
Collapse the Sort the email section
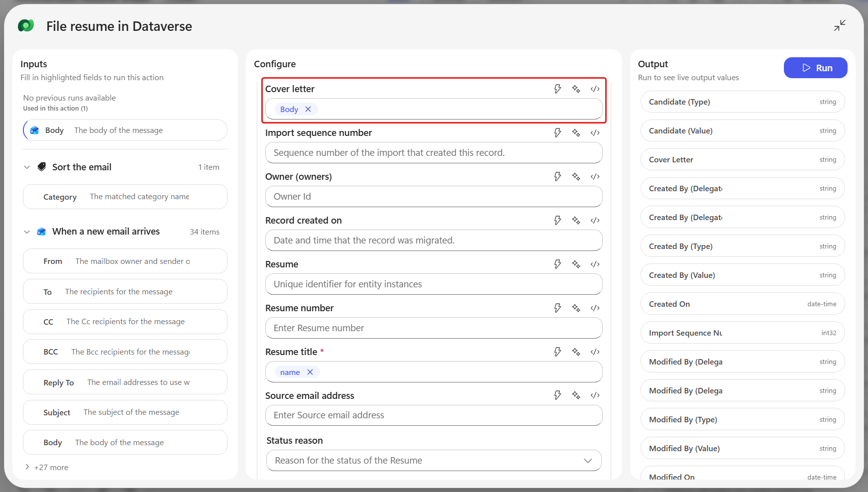[27, 167]
